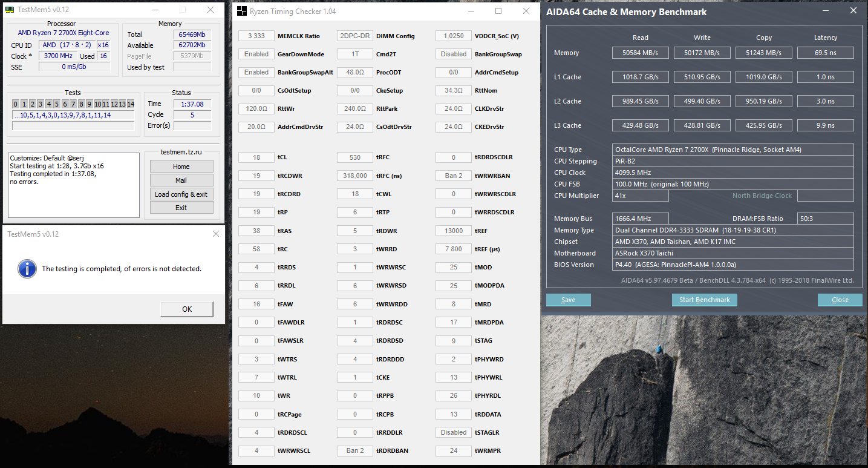This screenshot has height=468, width=868.
Task: Click the L2 Cache Read value
Action: pos(641,101)
